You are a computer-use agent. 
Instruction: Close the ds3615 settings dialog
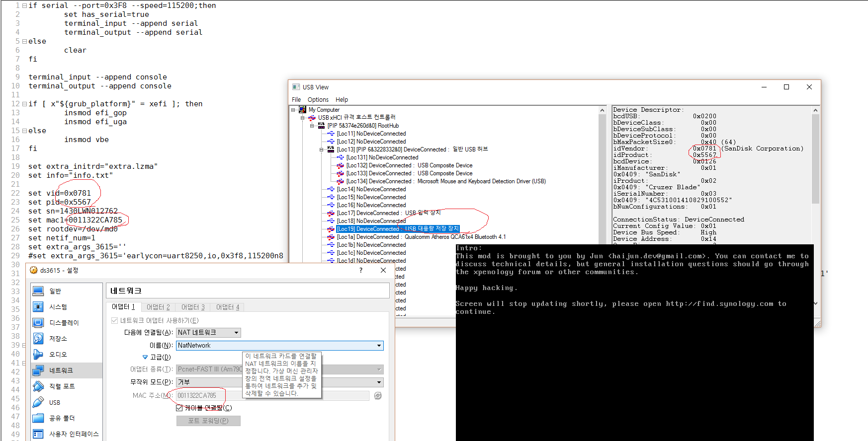(383, 270)
